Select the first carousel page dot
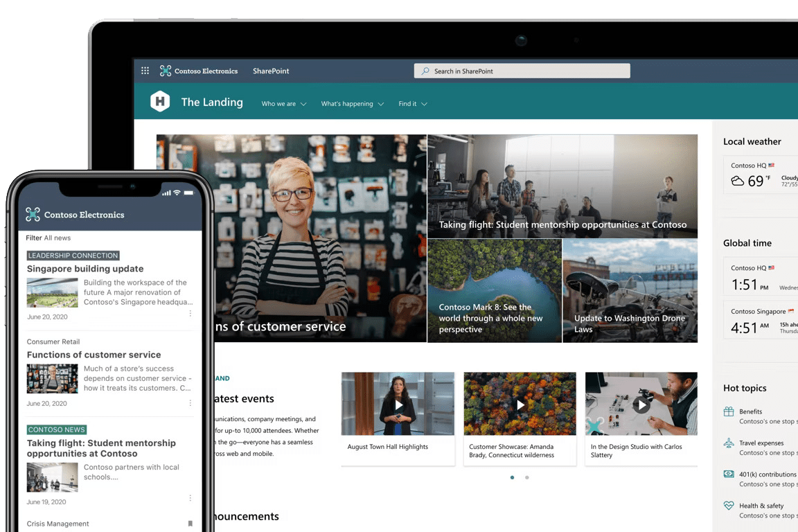798x532 pixels. [x=512, y=477]
